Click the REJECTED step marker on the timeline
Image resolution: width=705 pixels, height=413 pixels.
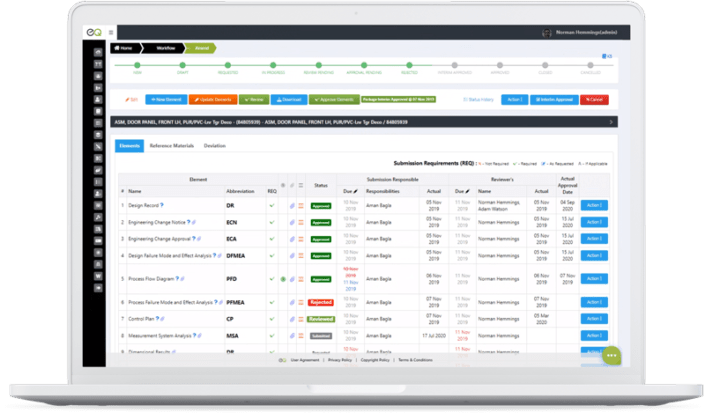point(409,65)
